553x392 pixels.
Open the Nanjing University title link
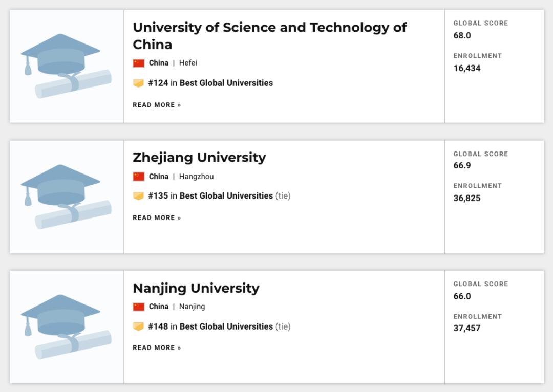pos(196,288)
